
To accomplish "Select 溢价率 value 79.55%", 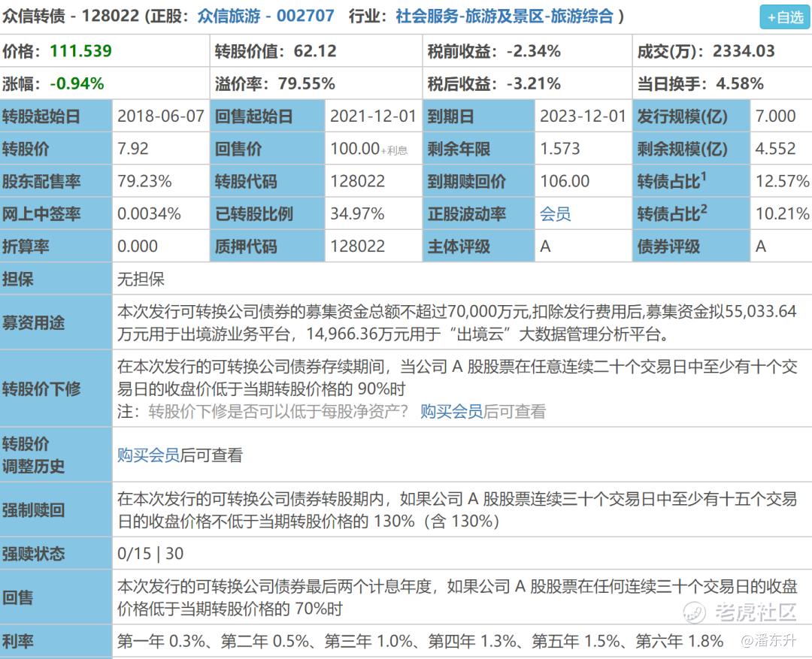I will point(307,83).
